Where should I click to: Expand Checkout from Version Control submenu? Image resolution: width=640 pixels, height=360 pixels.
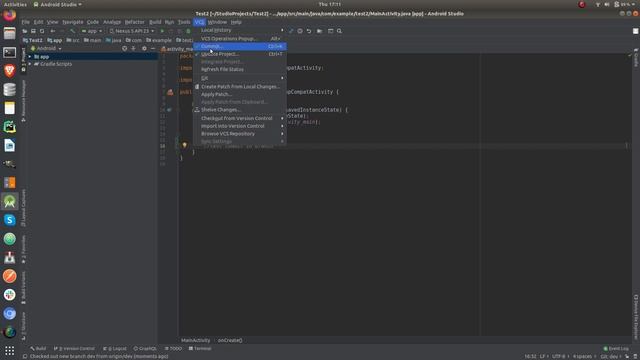click(x=240, y=118)
